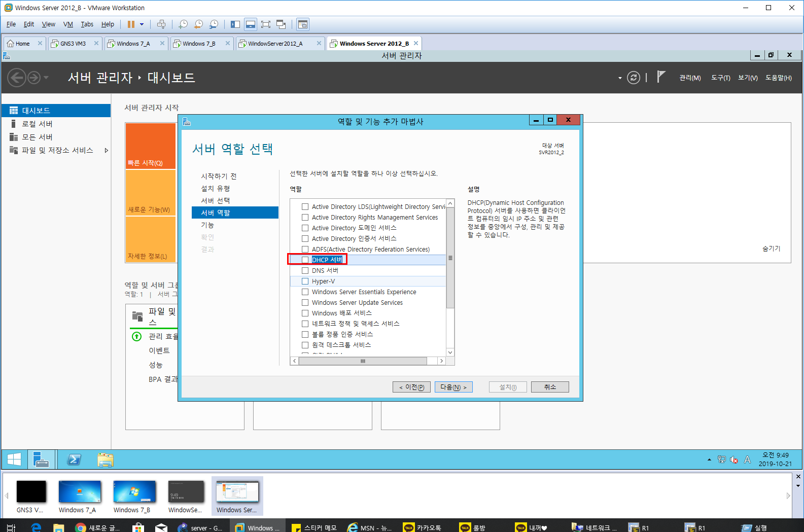Open the VMware File menu
The height and width of the screenshot is (532, 804).
[x=11, y=24]
